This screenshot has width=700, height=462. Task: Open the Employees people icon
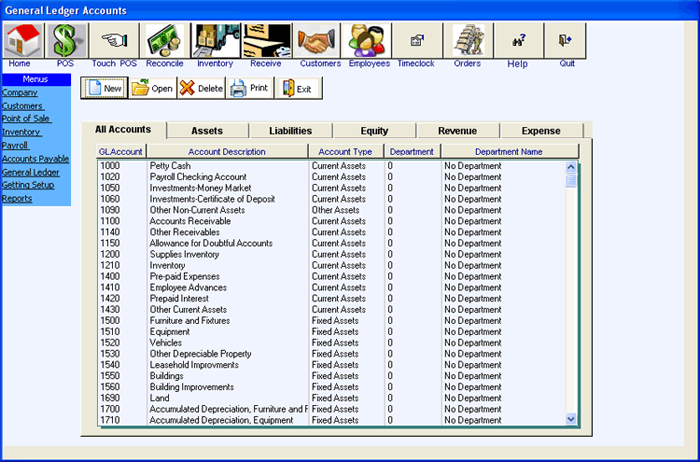(367, 41)
